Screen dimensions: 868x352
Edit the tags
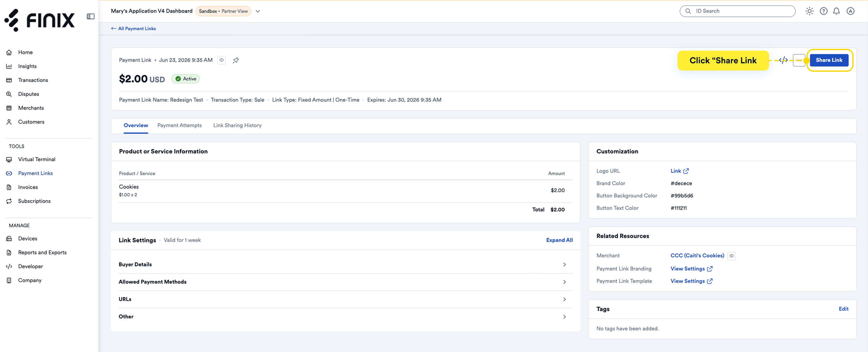[843, 309]
